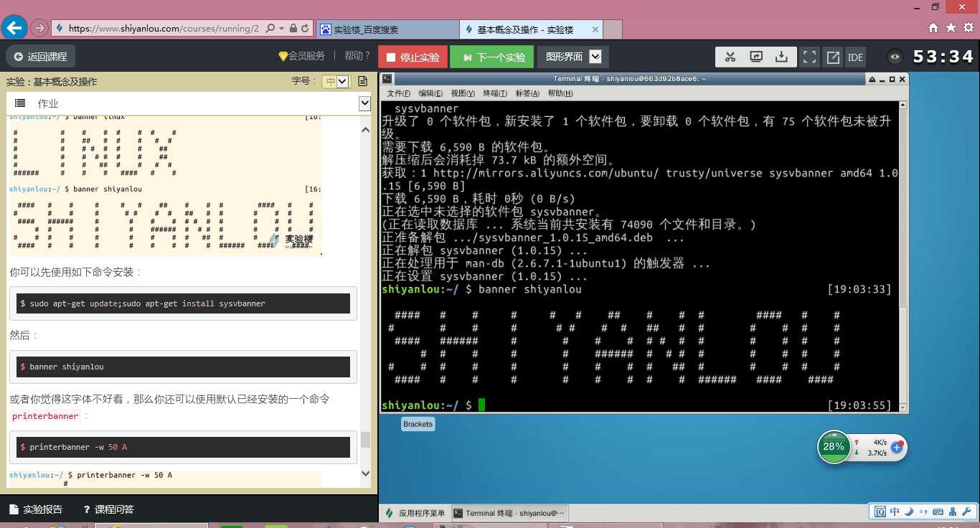Click the left panel scroll-down arrow
Viewport: 980px width, 528px height.
pos(365,473)
